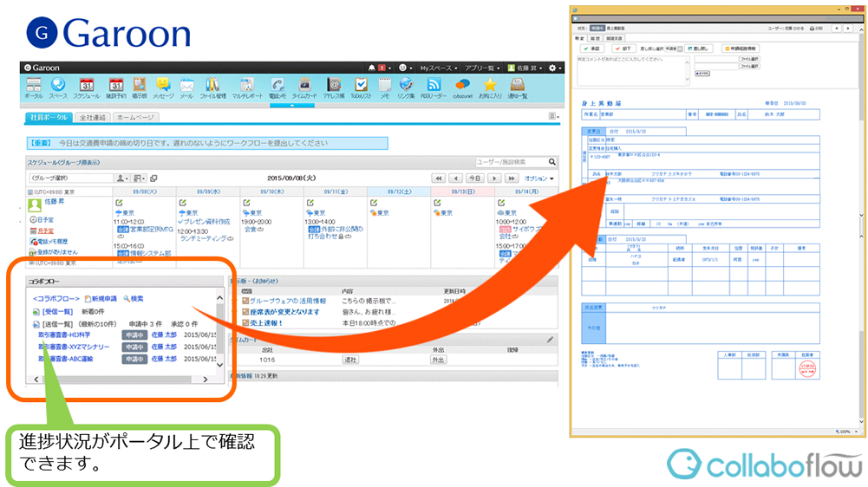Click the schedule search magnifier icon
The height and width of the screenshot is (487, 868).
[552, 162]
